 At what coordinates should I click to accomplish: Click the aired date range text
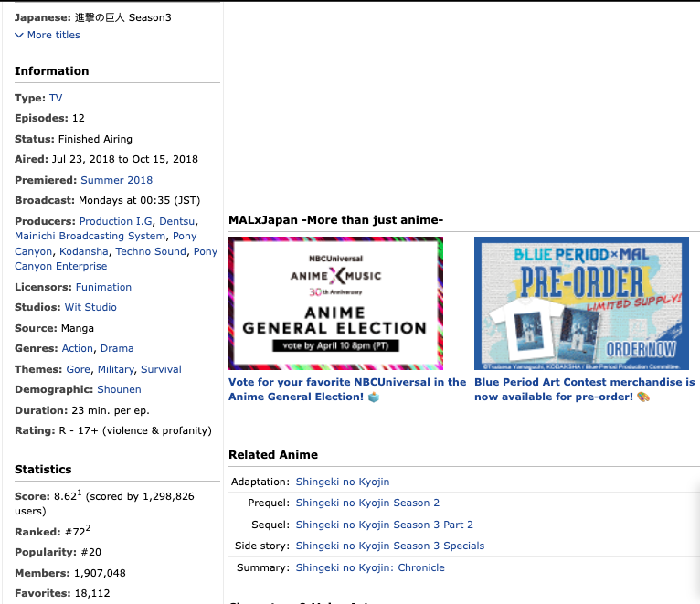pyautogui.click(x=125, y=159)
